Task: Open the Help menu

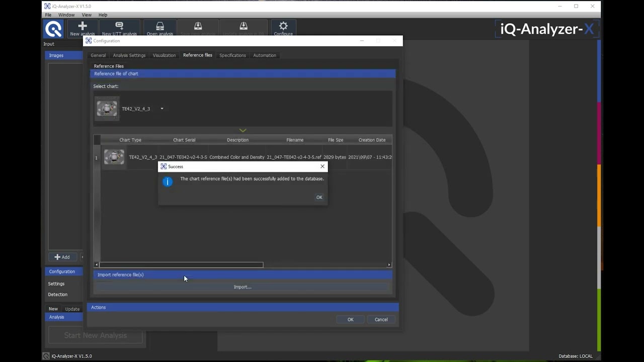Action: click(103, 15)
